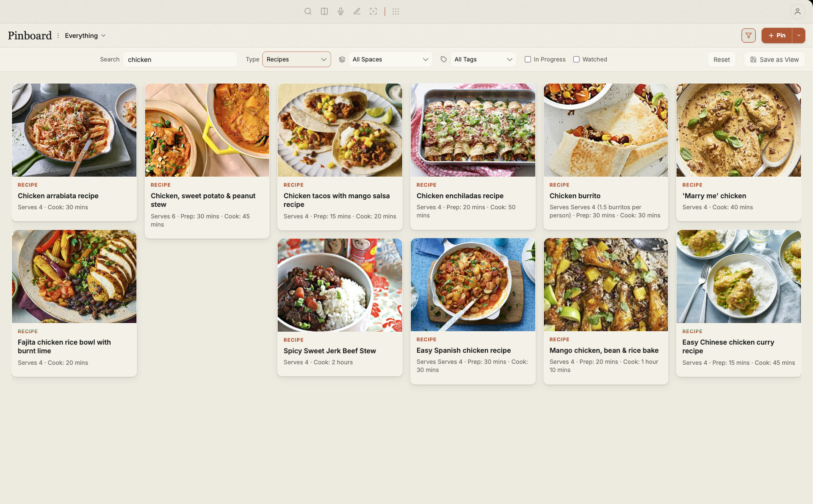This screenshot has width=813, height=504.
Task: Open the apps grid icon
Action: click(395, 11)
